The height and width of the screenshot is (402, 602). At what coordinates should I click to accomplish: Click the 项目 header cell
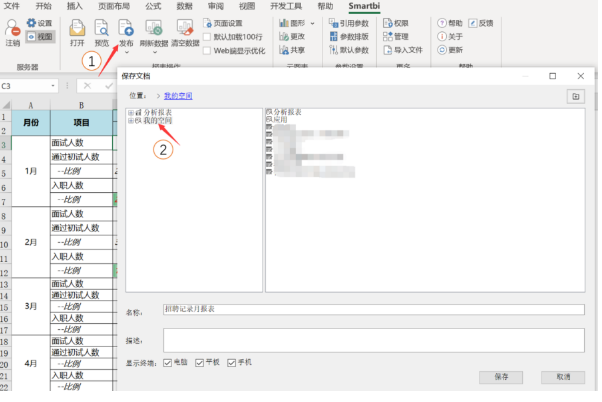pos(81,122)
